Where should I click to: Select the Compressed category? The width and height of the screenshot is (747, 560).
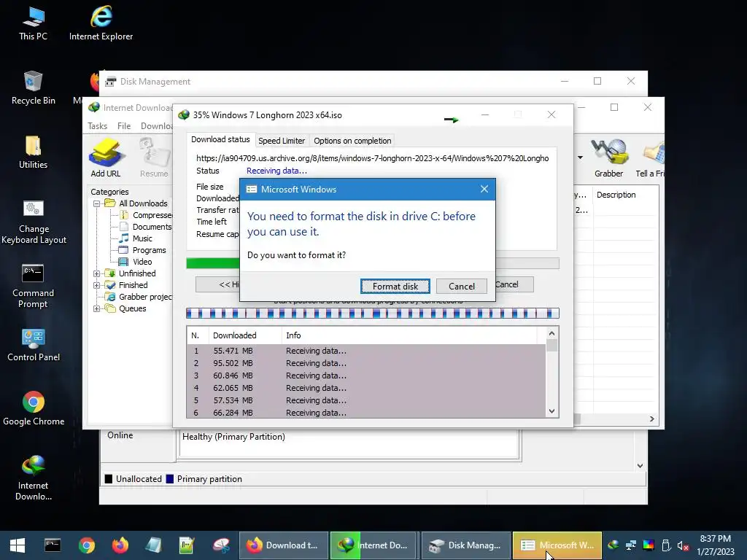pyautogui.click(x=152, y=215)
